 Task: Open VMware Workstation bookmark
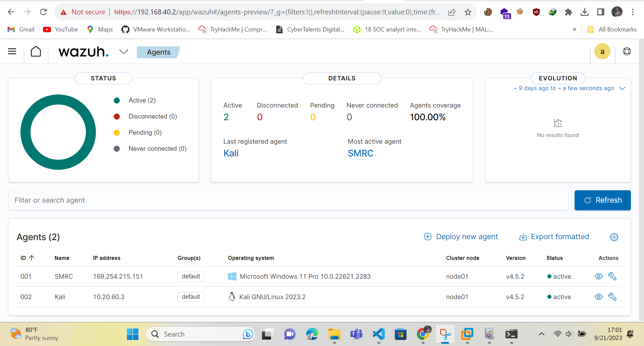coord(156,29)
